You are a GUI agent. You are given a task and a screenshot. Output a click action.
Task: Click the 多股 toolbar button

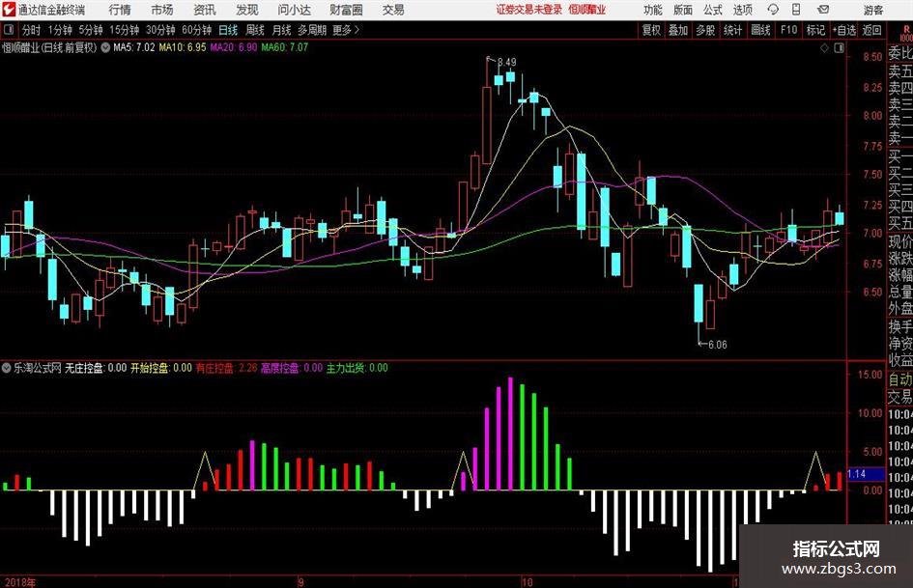(705, 30)
